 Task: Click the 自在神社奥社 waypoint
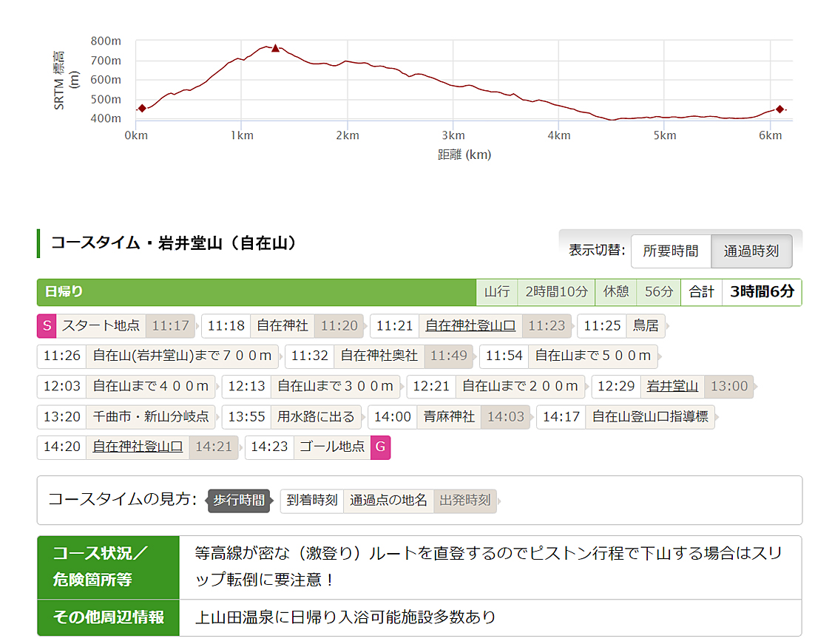click(x=379, y=356)
